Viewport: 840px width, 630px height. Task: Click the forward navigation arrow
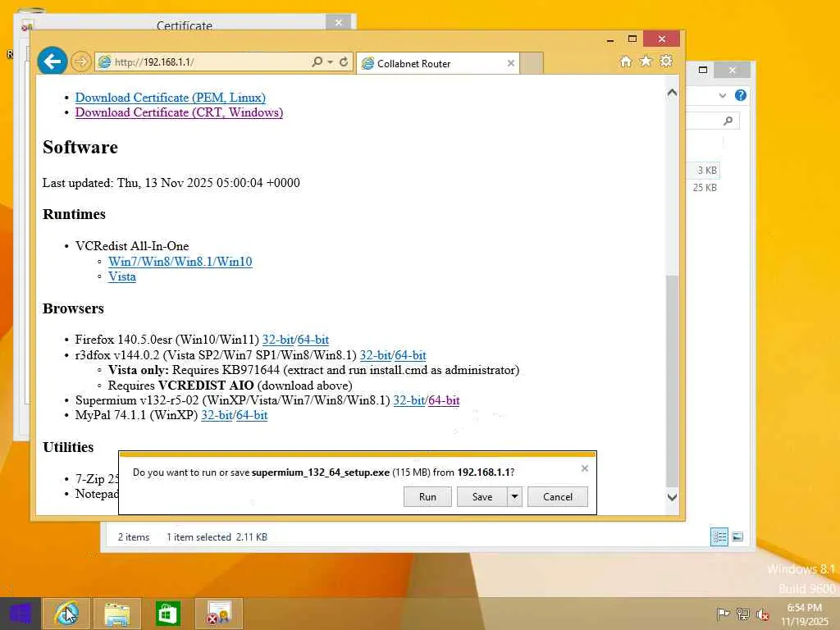[x=81, y=62]
